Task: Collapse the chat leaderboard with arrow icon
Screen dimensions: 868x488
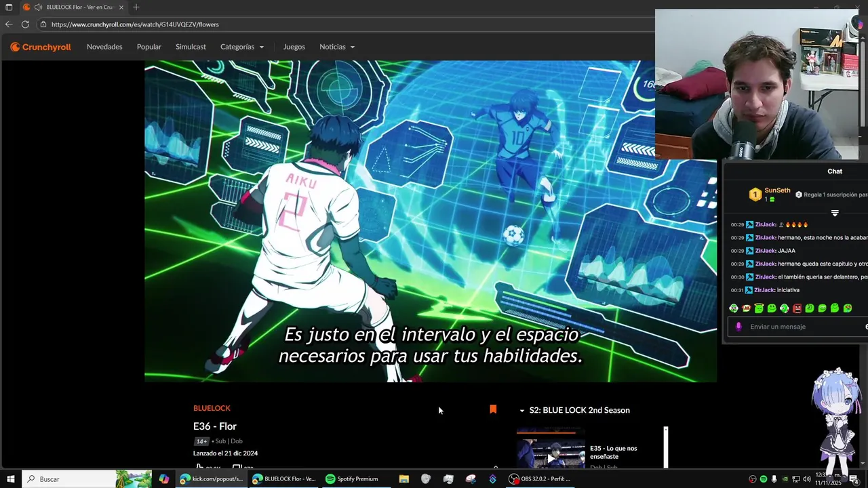Action: pyautogui.click(x=835, y=213)
